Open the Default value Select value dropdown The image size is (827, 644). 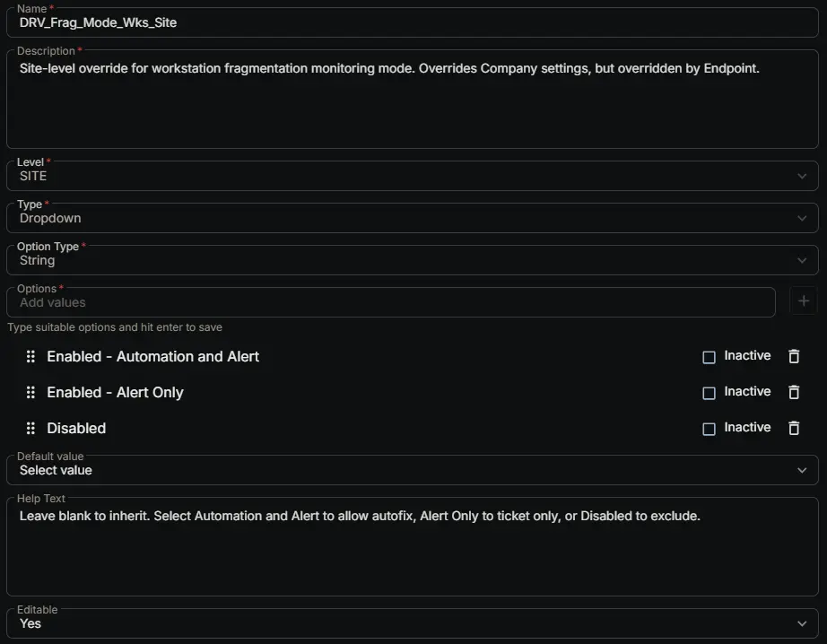pyautogui.click(x=413, y=470)
